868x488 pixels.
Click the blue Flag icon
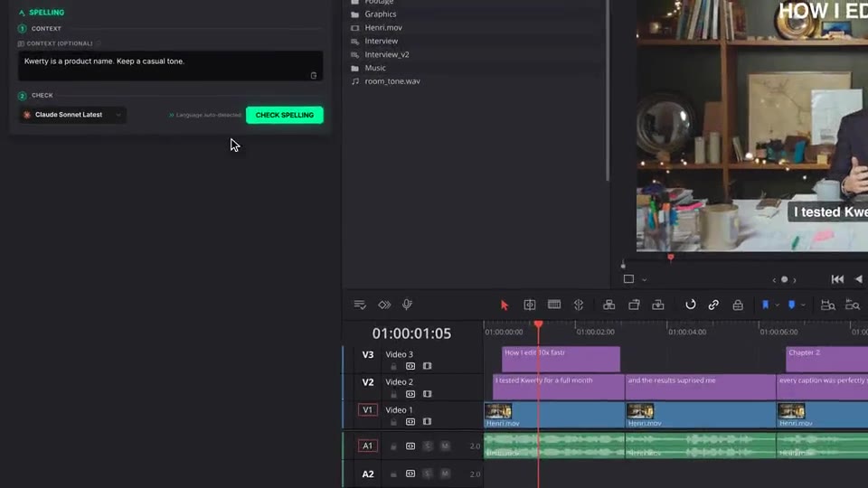click(765, 305)
